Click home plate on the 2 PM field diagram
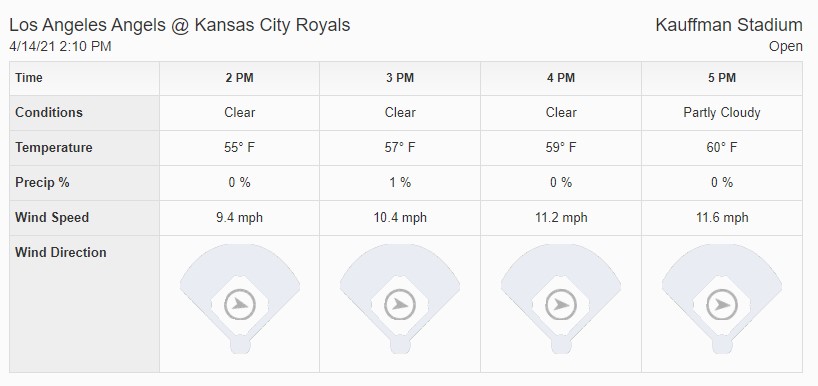 pyautogui.click(x=240, y=345)
